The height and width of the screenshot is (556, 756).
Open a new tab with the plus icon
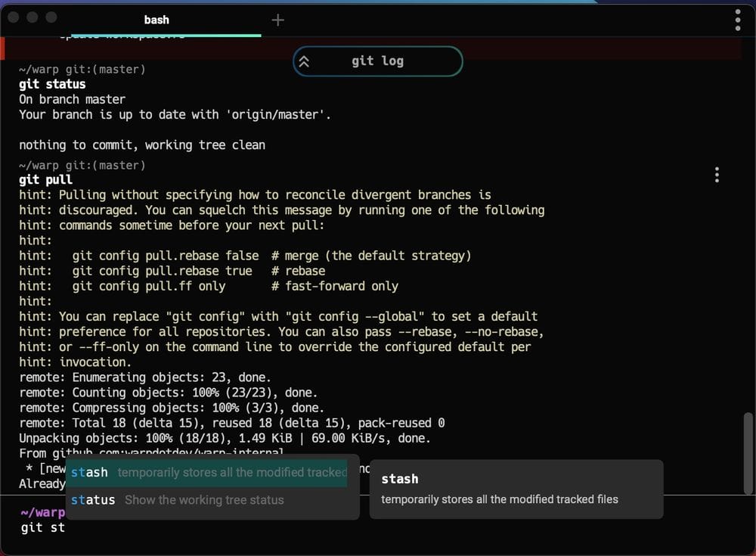click(x=277, y=20)
